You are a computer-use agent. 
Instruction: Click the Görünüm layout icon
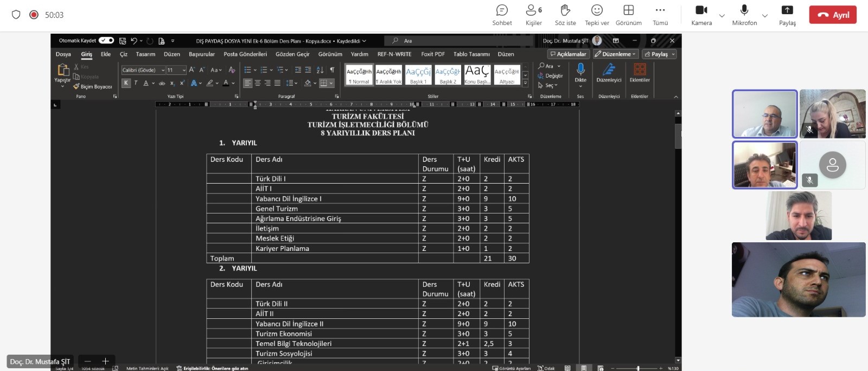[x=628, y=15]
